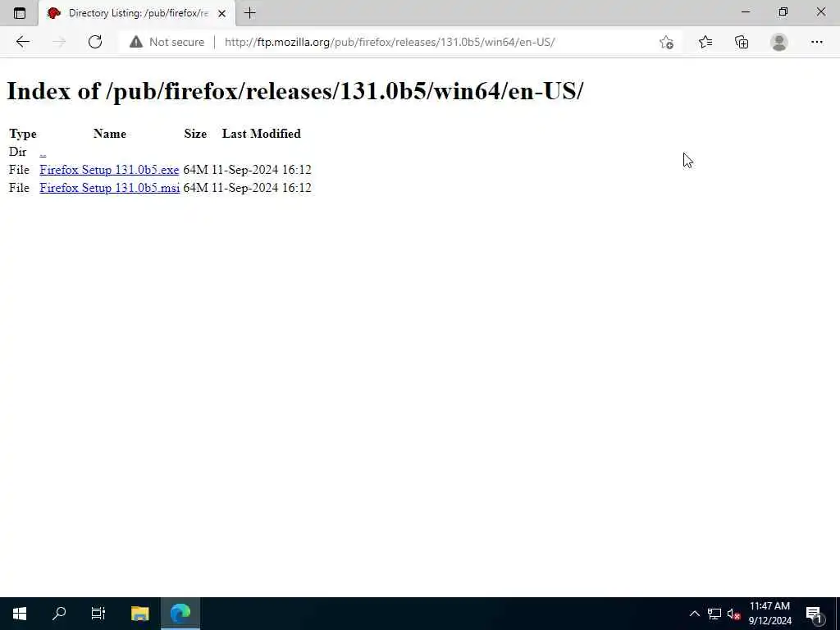Click the address bar URL
The width and height of the screenshot is (840, 630).
click(x=390, y=42)
